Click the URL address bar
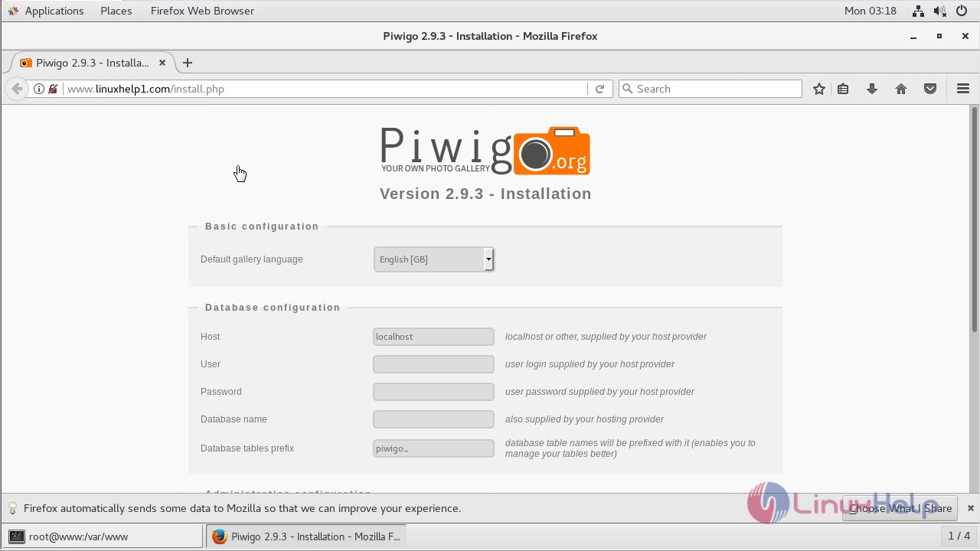The width and height of the screenshot is (980, 551). [x=325, y=89]
